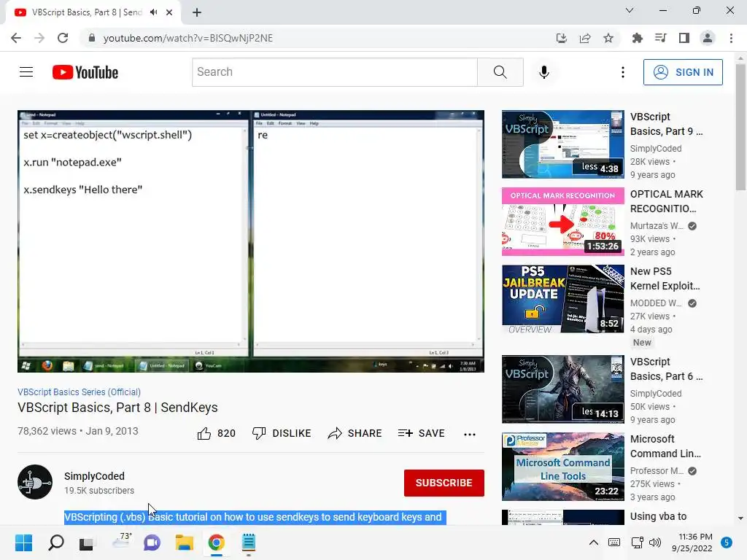Viewport: 747px width, 560px height.
Task: Click the browser forward arrow
Action: (x=39, y=38)
